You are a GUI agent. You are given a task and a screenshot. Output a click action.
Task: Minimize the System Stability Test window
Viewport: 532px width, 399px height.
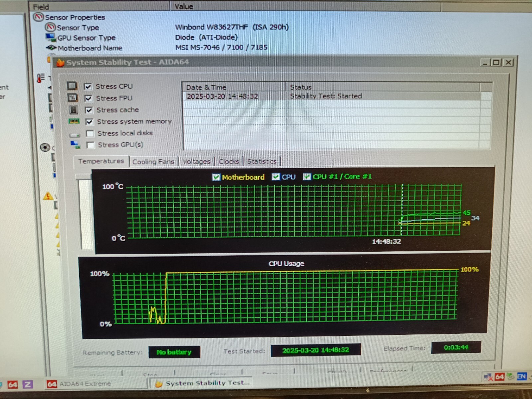[x=485, y=62]
